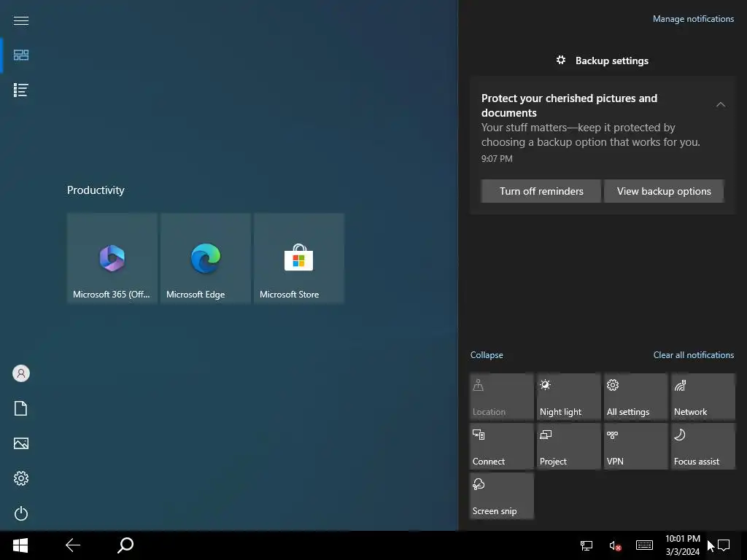
Task: Start Screen snip quick action
Action: tap(502, 496)
